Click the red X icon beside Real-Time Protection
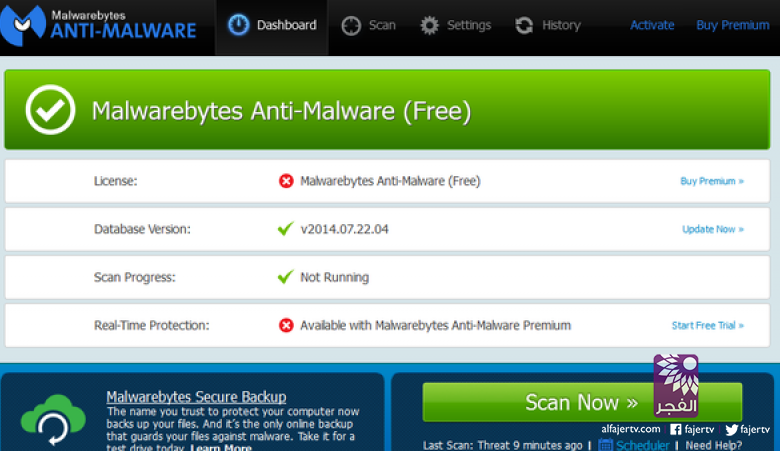This screenshot has height=451, width=780. pyautogui.click(x=286, y=325)
